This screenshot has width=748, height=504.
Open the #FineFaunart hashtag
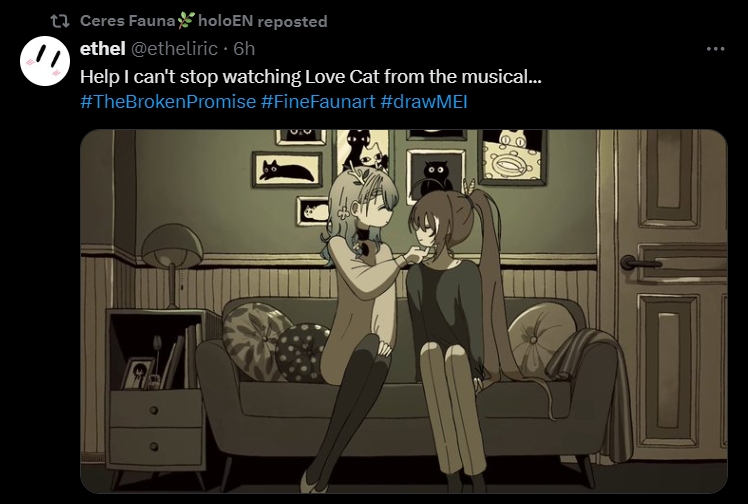click(x=318, y=102)
